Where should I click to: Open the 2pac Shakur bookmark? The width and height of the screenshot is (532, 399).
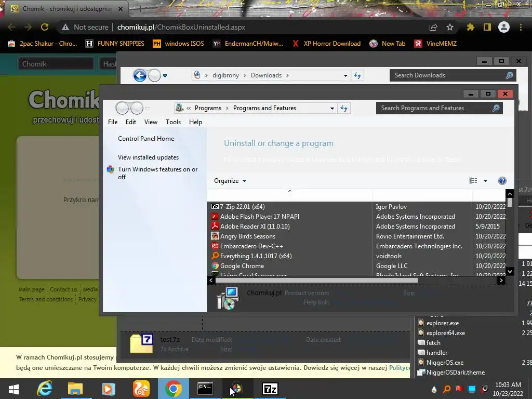point(43,44)
